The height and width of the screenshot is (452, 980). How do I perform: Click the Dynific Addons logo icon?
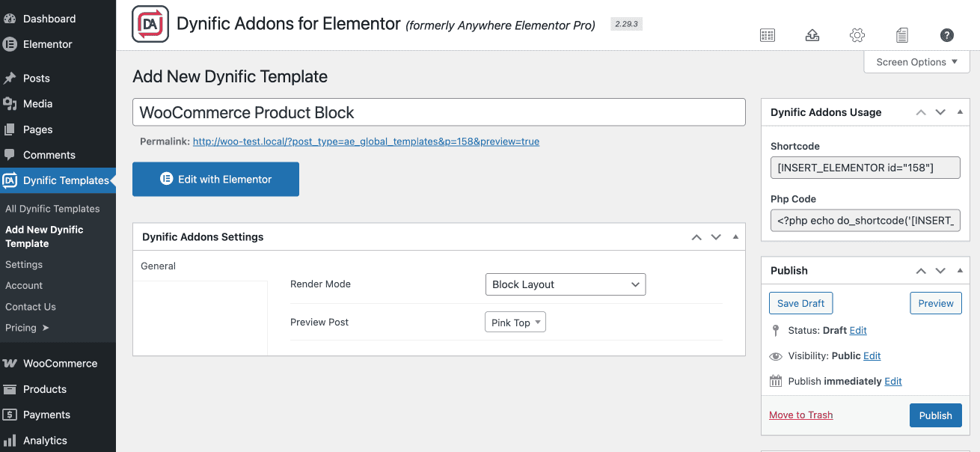(x=150, y=24)
